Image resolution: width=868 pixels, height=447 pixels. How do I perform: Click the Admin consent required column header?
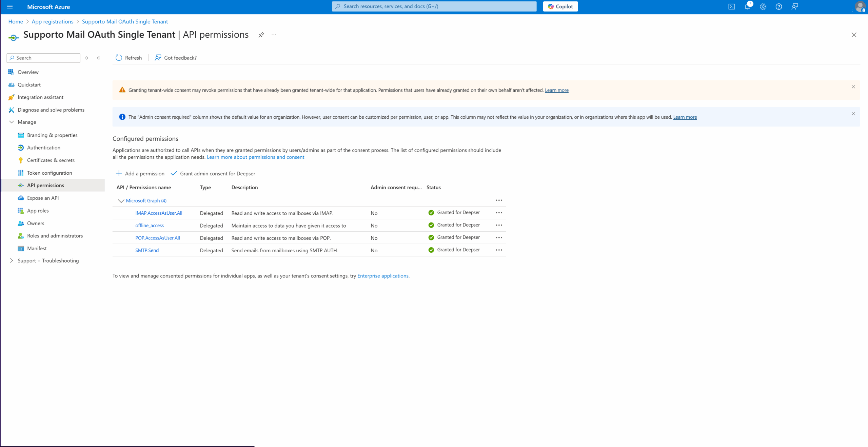(396, 188)
